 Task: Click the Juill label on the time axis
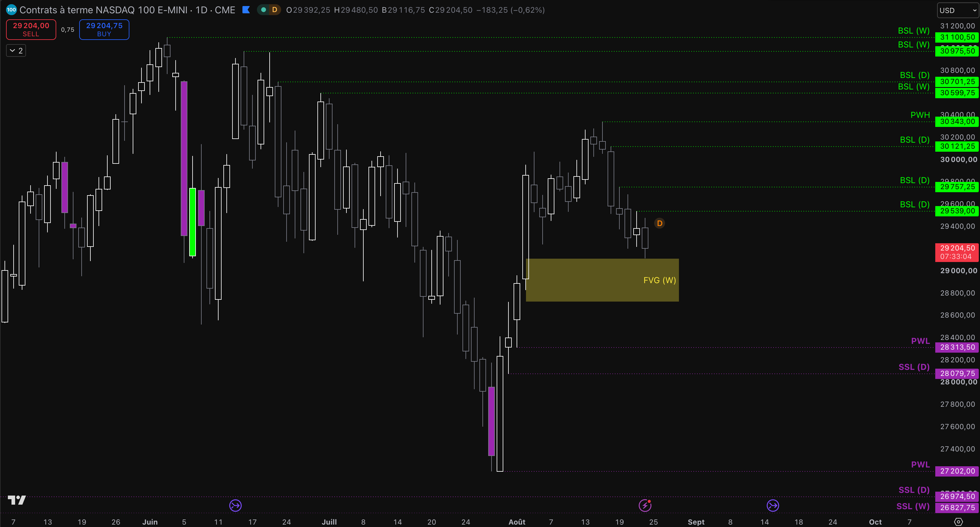(x=329, y=522)
